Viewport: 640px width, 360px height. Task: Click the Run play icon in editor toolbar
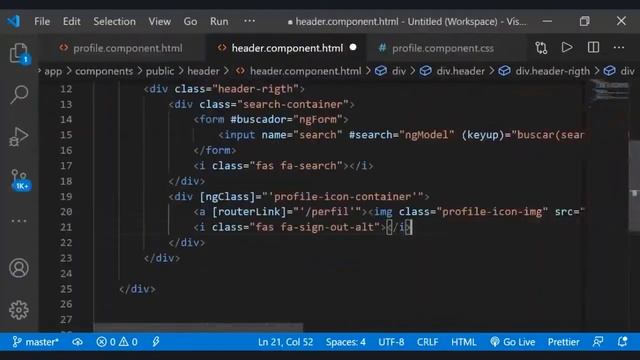pos(567,48)
